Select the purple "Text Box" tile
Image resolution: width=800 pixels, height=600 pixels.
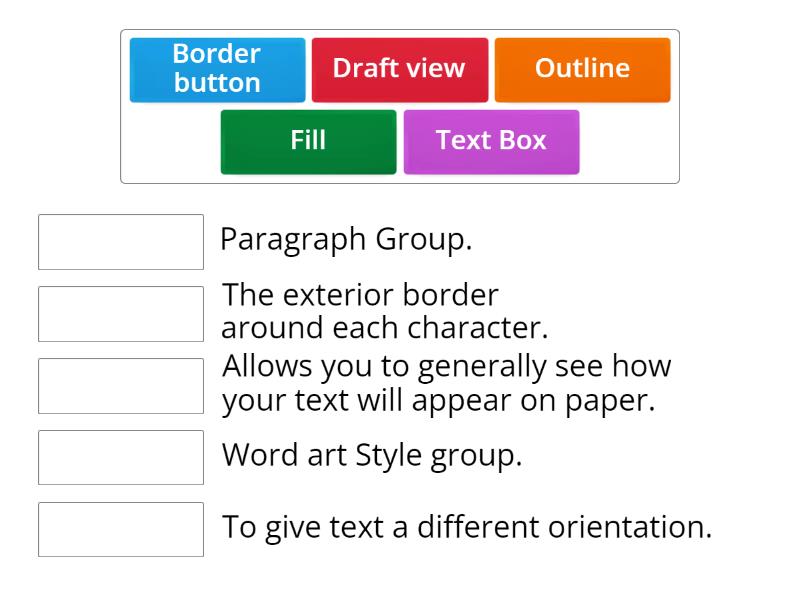(x=491, y=140)
